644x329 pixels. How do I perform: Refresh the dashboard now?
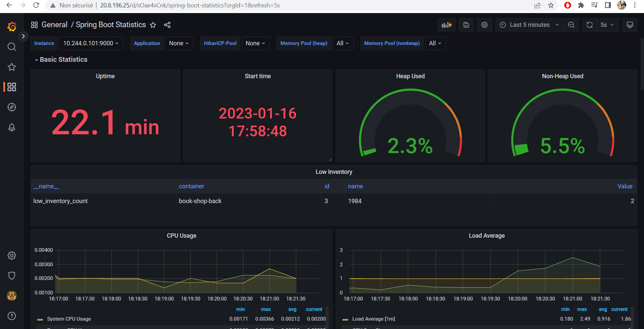click(590, 25)
